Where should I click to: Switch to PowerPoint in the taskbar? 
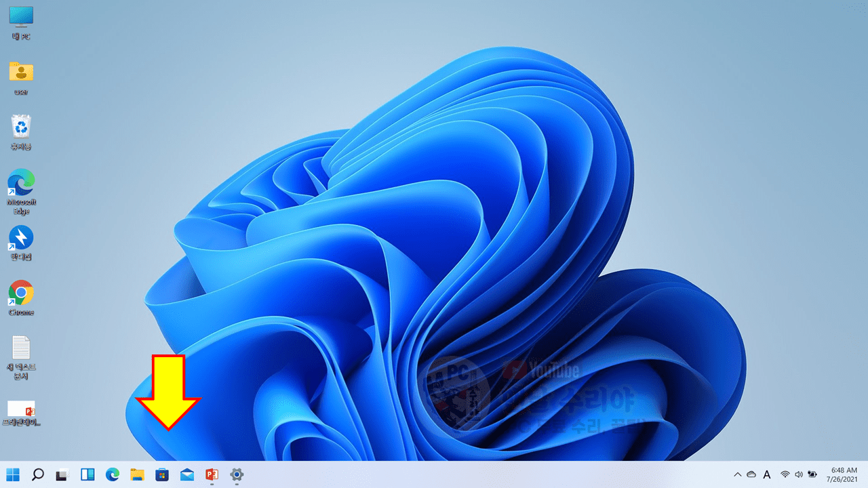pyautogui.click(x=212, y=474)
